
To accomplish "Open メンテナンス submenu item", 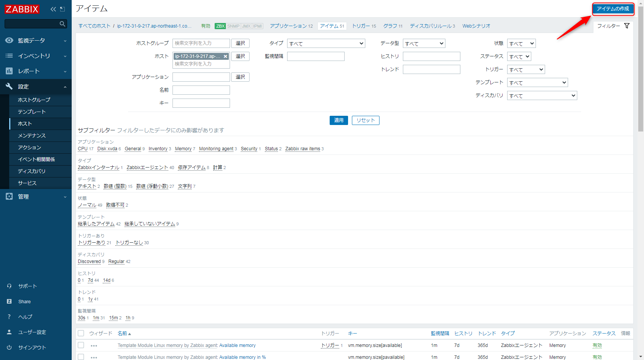I will [x=40, y=135].
